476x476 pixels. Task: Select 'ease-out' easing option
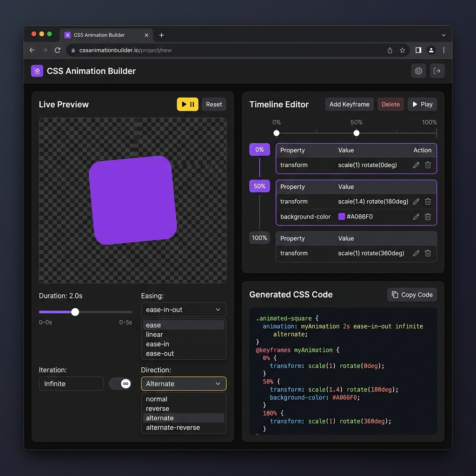pyautogui.click(x=183, y=353)
